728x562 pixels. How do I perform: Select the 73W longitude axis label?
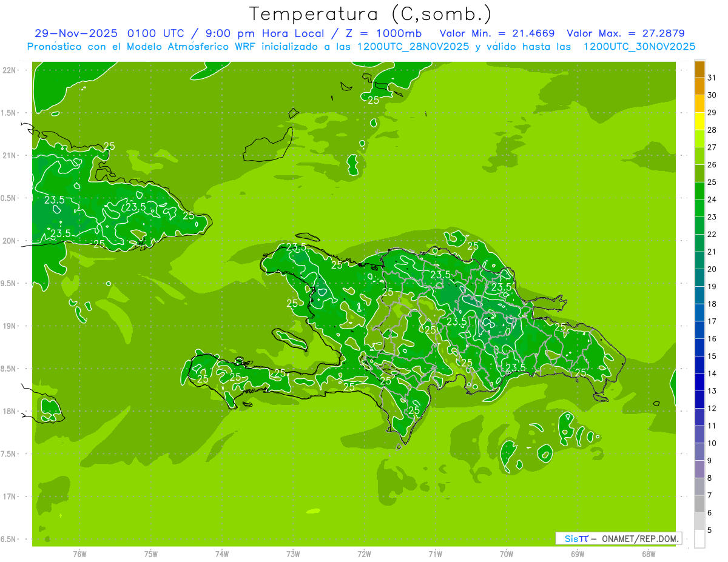[x=293, y=554]
